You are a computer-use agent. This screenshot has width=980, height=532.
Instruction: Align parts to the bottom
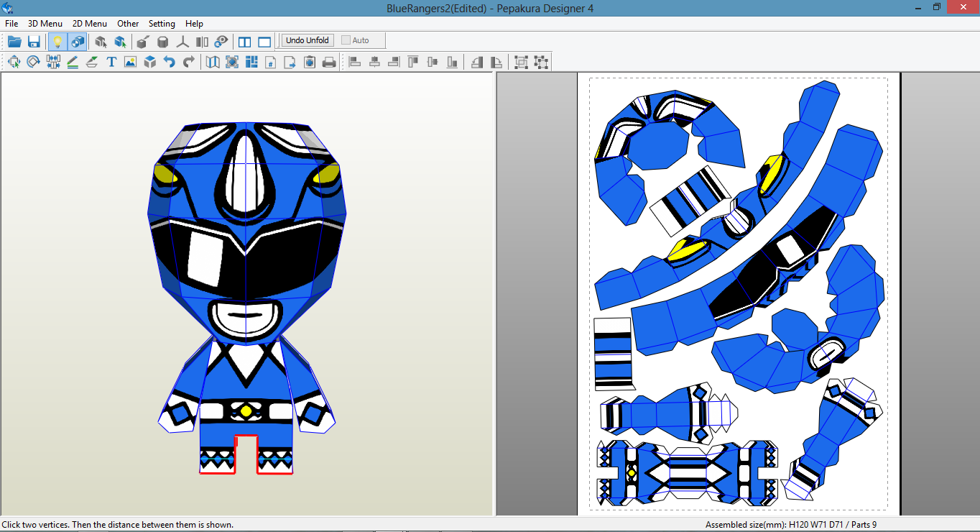pos(452,62)
